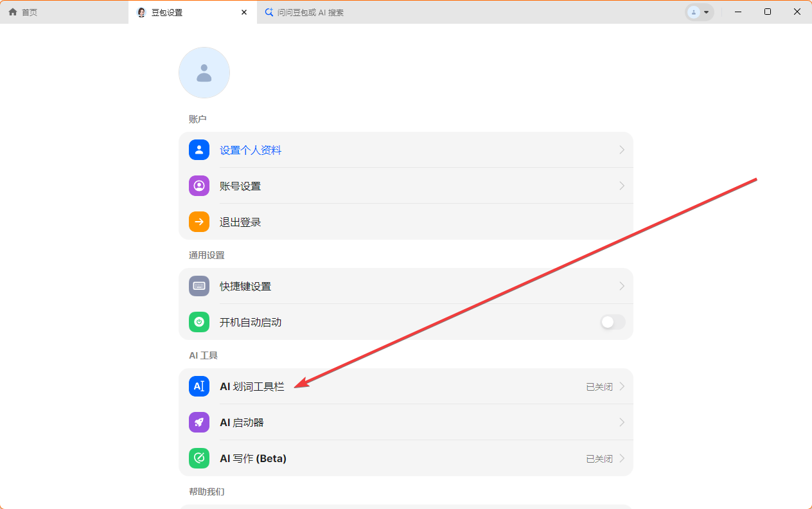The height and width of the screenshot is (509, 812).
Task: Click the 开机自动启动 label
Action: [x=251, y=322]
